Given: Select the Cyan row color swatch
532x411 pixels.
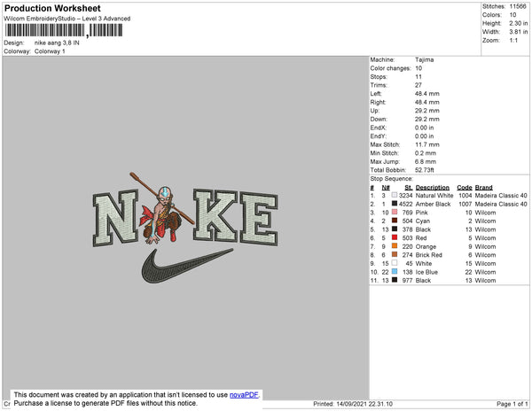Looking at the screenshot, I should 395,221.
